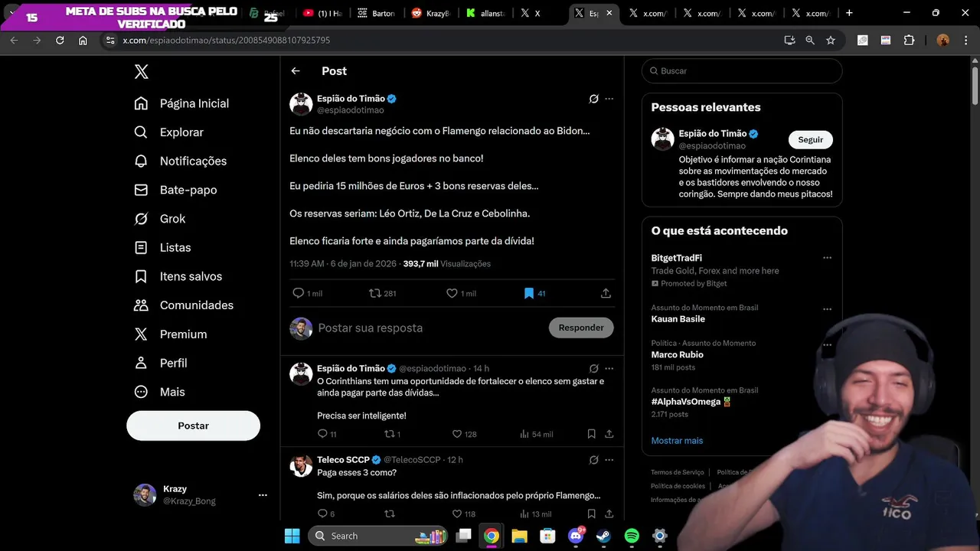The image size is (980, 551).
Task: Click Chrome home button
Action: tap(83, 40)
